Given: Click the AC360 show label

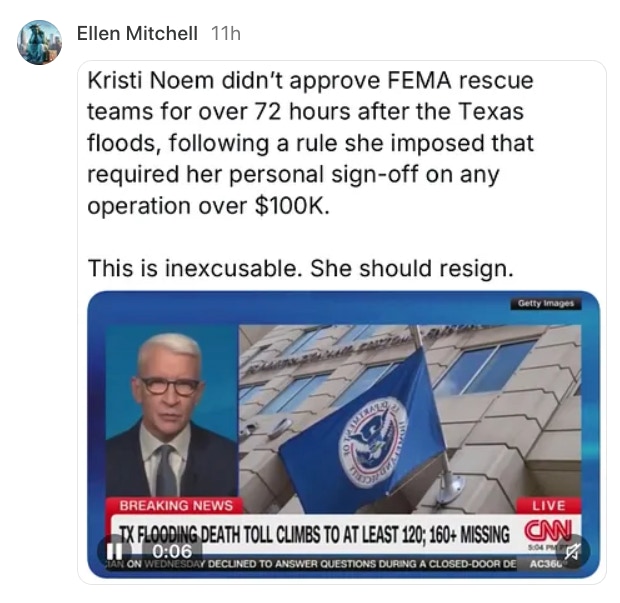Looking at the screenshot, I should 548,564.
